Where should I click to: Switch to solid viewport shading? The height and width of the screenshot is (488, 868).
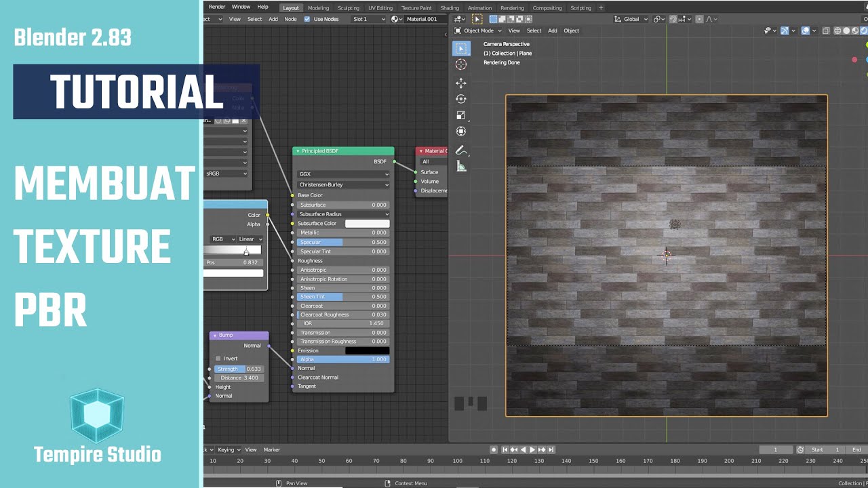click(846, 30)
